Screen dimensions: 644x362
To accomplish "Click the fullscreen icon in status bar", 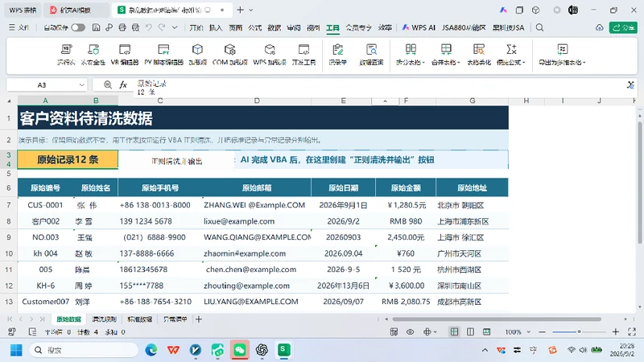I will pyautogui.click(x=632, y=331).
